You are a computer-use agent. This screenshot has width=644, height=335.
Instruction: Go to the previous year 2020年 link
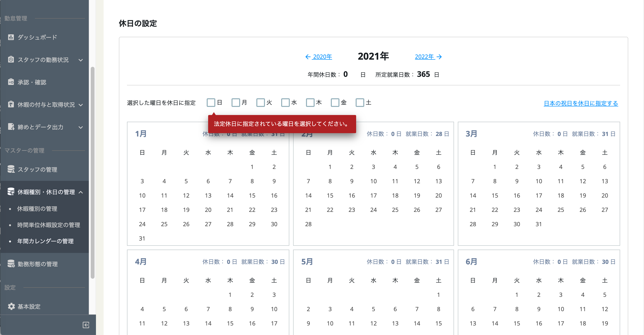click(318, 57)
